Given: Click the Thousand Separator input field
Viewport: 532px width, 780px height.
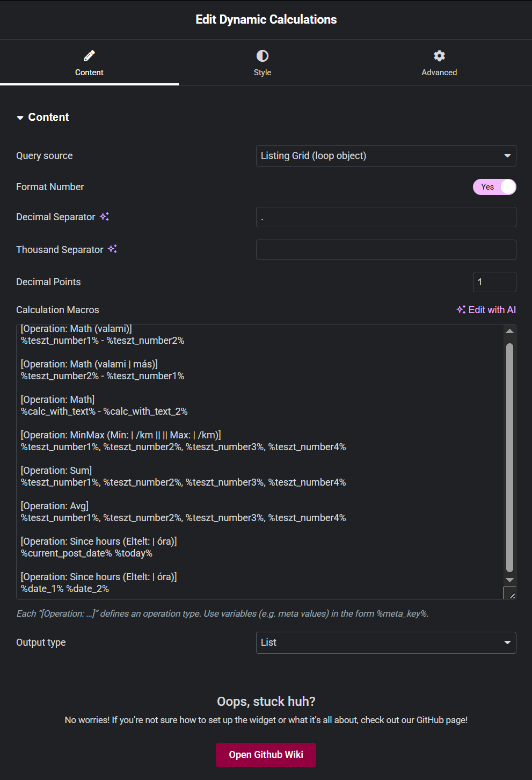Looking at the screenshot, I should (386, 250).
